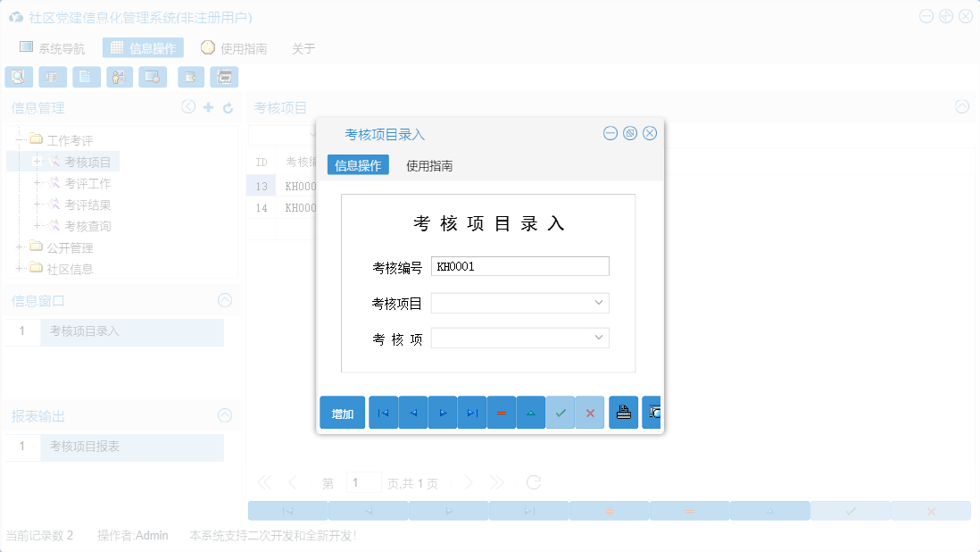Screen dimensions: 980x552
Task: Select the search/preview tool in the toolbar
Action: pos(18,77)
